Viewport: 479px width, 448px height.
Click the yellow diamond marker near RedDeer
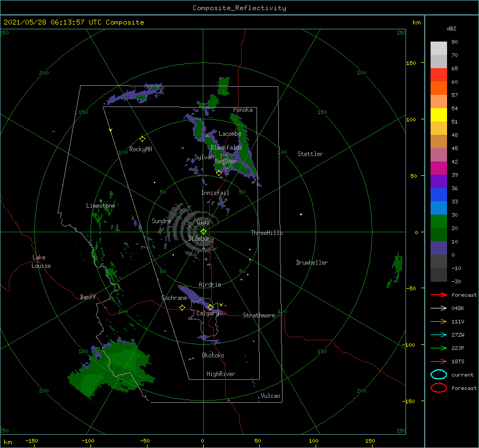click(x=219, y=173)
